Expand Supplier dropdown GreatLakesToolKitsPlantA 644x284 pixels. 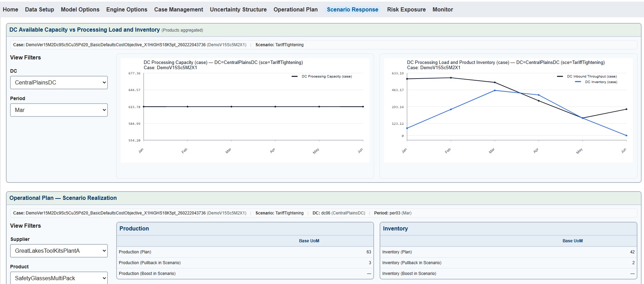(x=59, y=251)
